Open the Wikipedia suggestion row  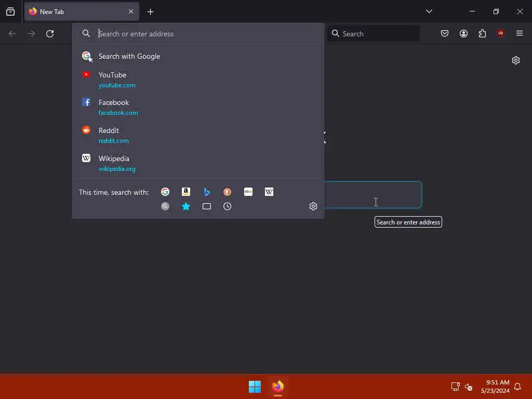coord(198,164)
